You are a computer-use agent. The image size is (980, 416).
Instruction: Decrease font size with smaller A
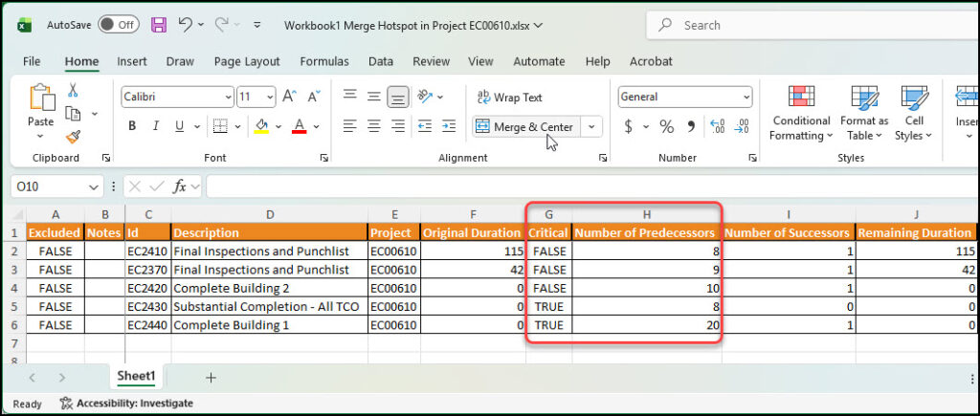pos(314,97)
